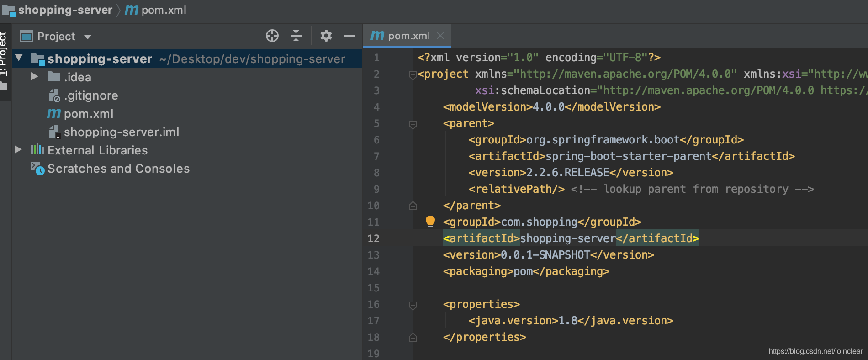Fold at closing properties tag line 18
868x360 pixels.
(413, 338)
